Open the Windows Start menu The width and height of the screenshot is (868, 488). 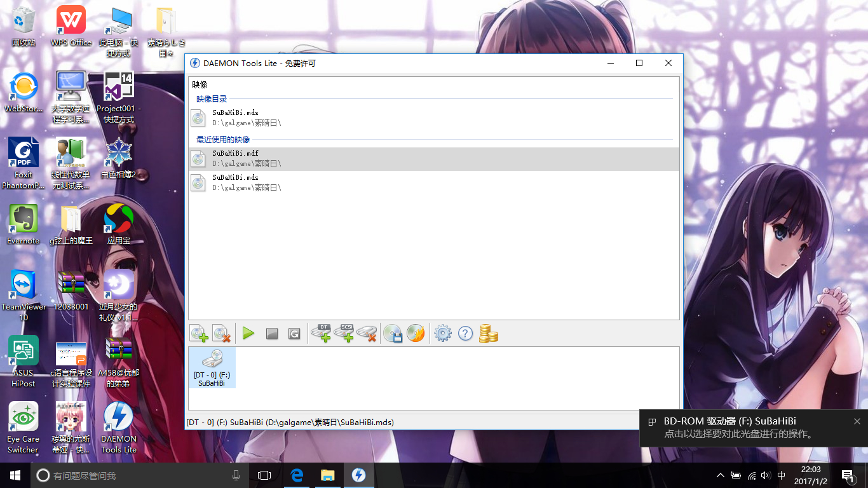click(x=15, y=475)
